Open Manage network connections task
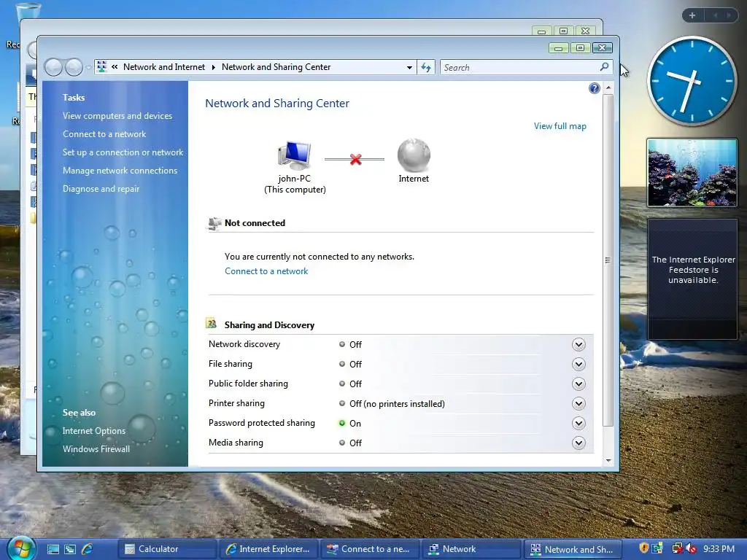The height and width of the screenshot is (560, 747). click(120, 171)
